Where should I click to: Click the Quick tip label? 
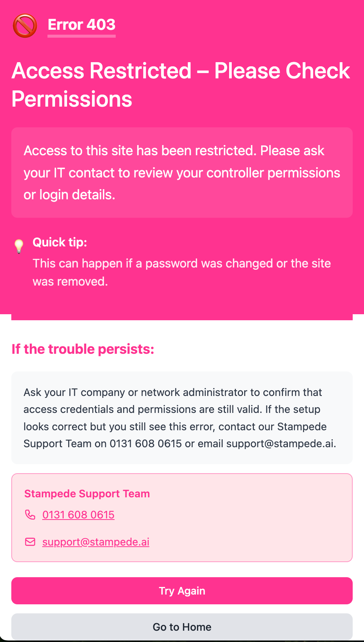(x=60, y=242)
